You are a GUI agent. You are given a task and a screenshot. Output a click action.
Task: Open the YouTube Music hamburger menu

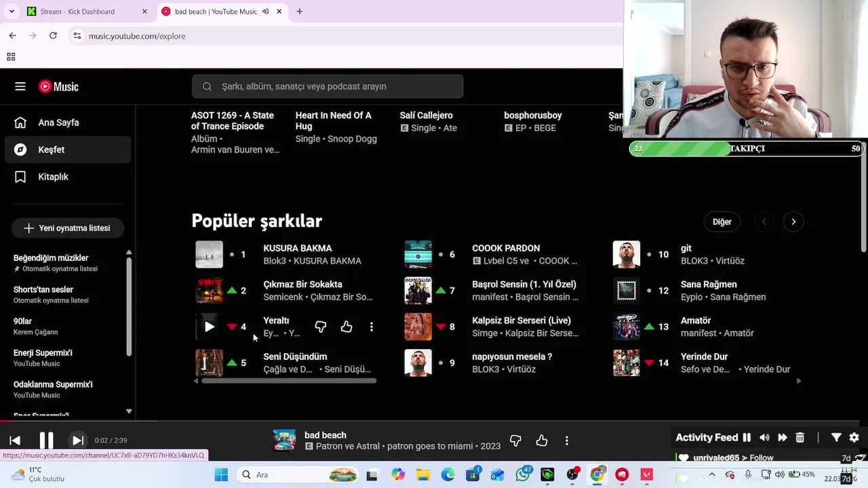click(20, 86)
